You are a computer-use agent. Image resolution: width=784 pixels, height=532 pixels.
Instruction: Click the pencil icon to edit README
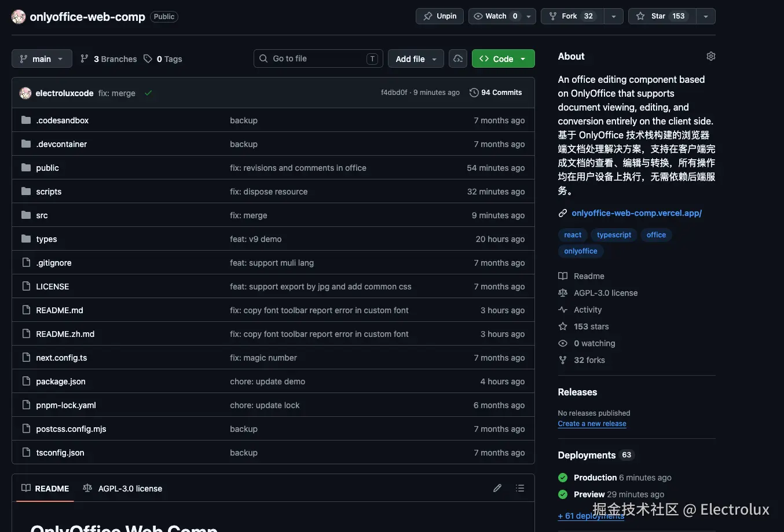click(x=497, y=488)
